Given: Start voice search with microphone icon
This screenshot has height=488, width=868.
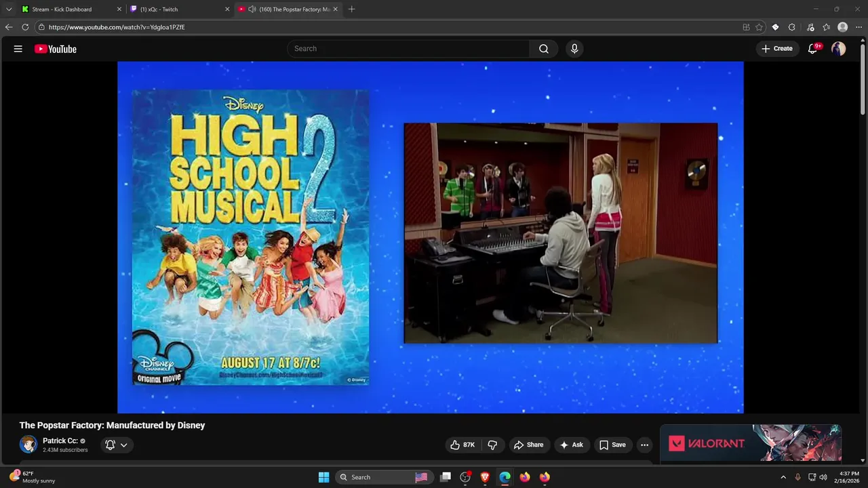Looking at the screenshot, I should (574, 49).
